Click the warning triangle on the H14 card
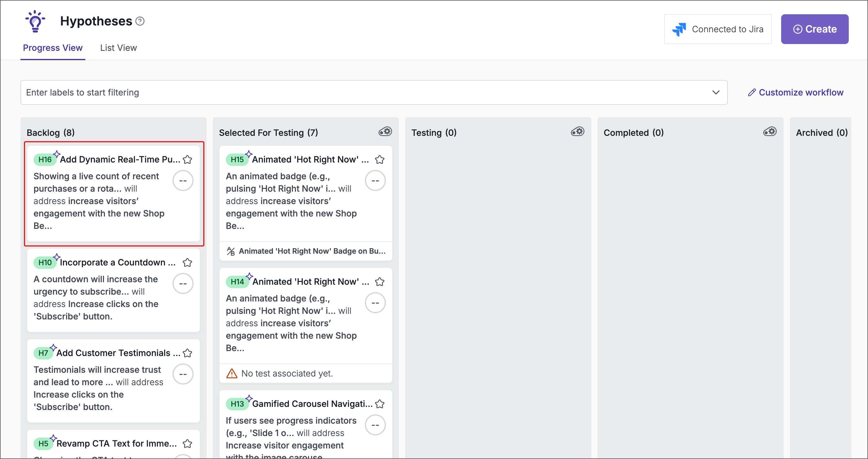The width and height of the screenshot is (868, 459). (x=232, y=373)
